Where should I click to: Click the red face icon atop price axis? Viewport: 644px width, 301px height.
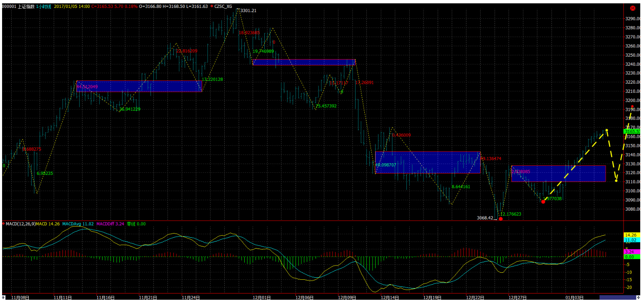click(632, 7)
